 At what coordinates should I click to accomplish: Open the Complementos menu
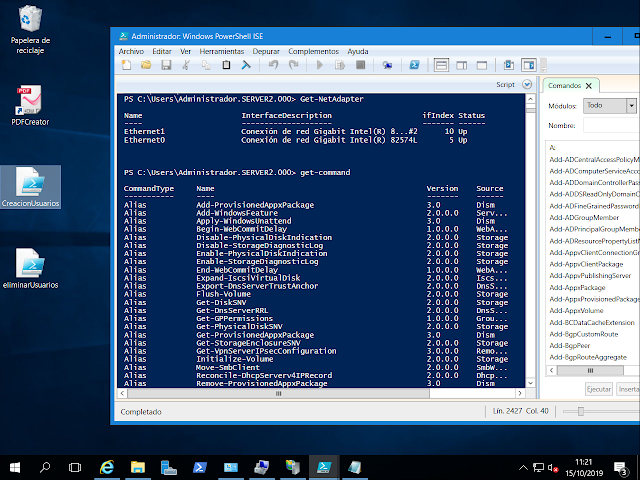(x=313, y=51)
